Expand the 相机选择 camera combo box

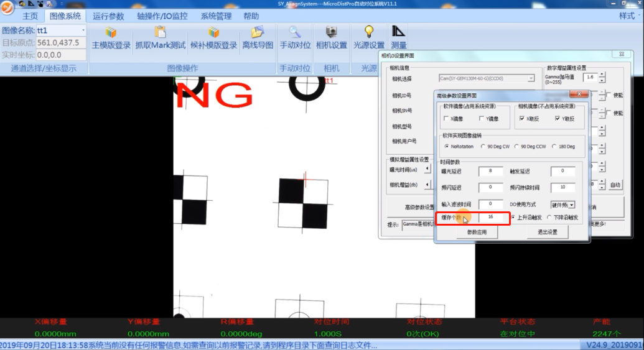pos(531,78)
